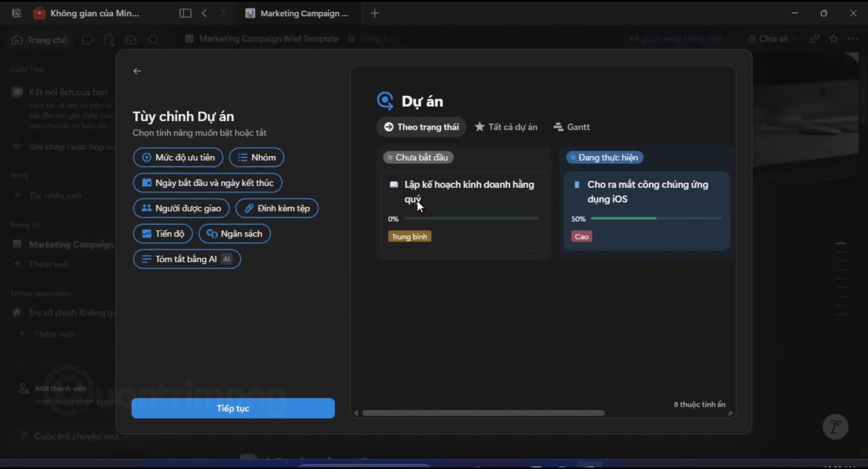The image size is (868, 469).
Task: Toggle the sidebar panel icon
Action: coord(186,13)
